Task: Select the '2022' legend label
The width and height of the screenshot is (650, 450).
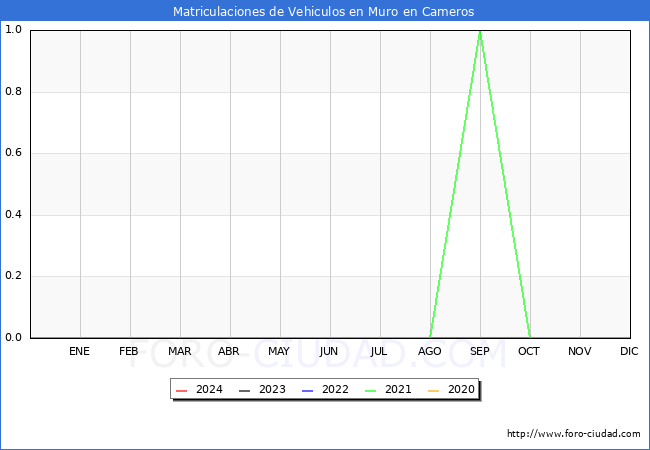Action: 335,390
